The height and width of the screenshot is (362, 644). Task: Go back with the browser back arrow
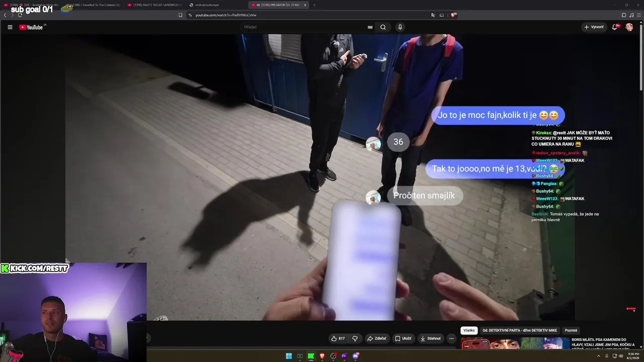(x=5, y=15)
